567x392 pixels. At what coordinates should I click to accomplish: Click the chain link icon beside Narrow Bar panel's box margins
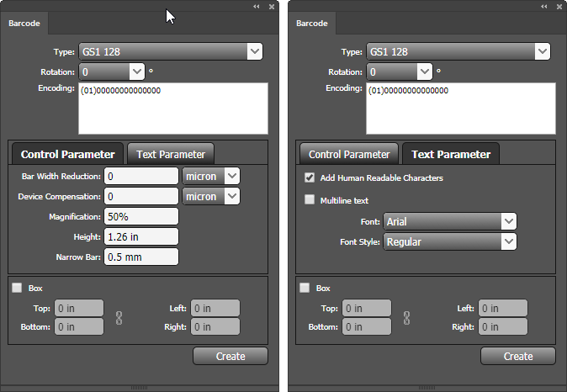pos(118,318)
